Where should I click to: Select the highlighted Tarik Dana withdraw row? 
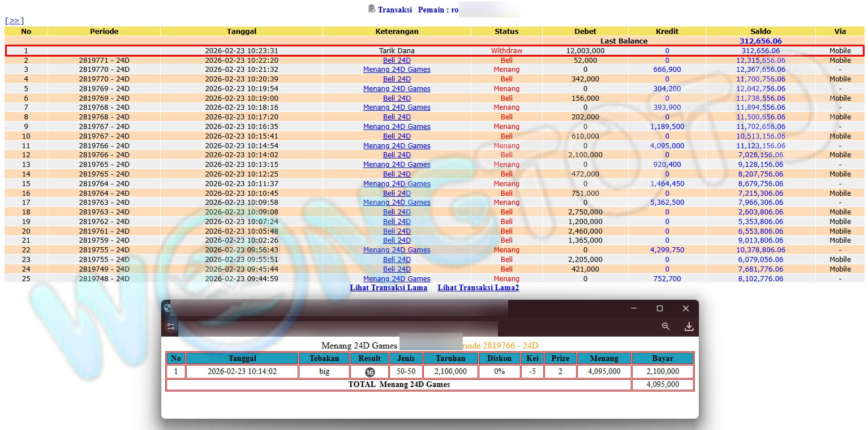click(x=397, y=50)
